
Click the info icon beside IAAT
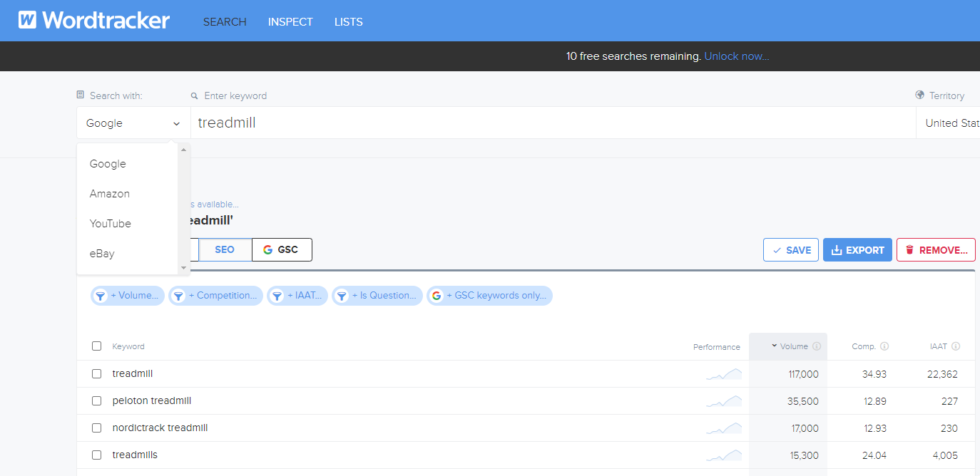point(956,346)
